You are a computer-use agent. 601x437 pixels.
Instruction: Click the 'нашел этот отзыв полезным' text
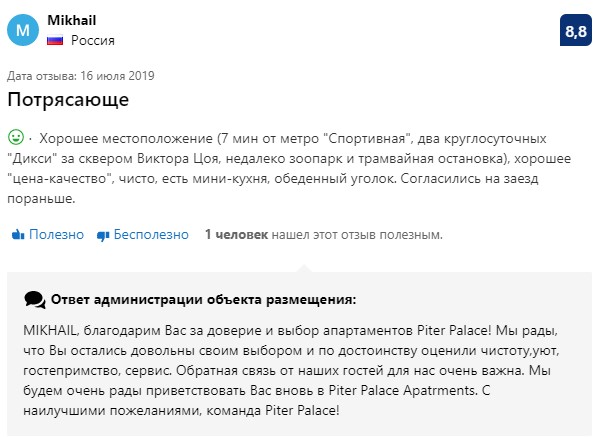click(x=357, y=234)
